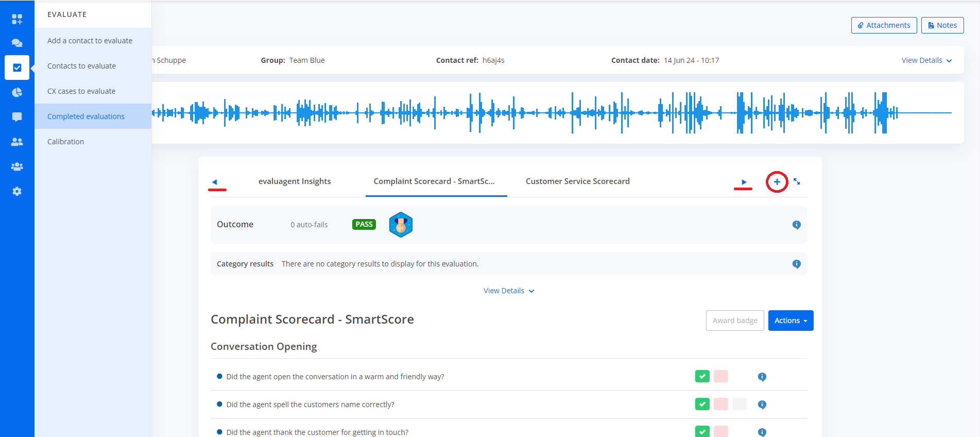980x437 pixels.
Task: Click the contact date 14 Jun 24 - 10:17
Action: coord(691,60)
